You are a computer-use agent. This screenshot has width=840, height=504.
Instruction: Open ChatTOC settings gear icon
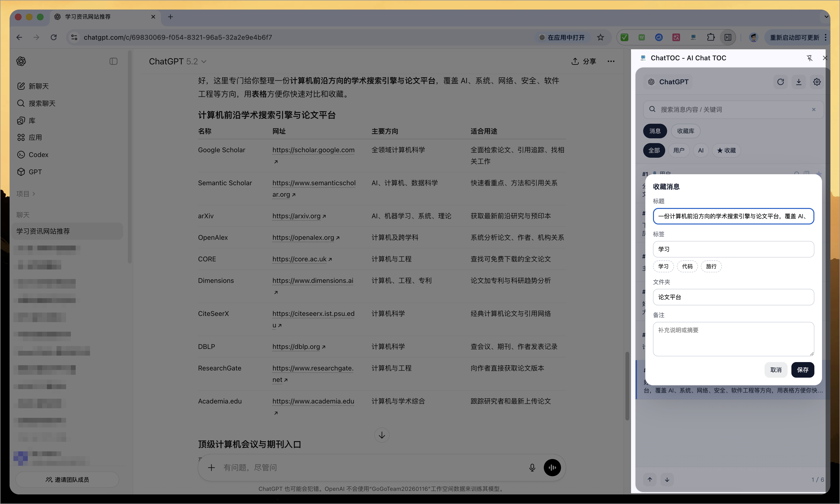coord(817,82)
